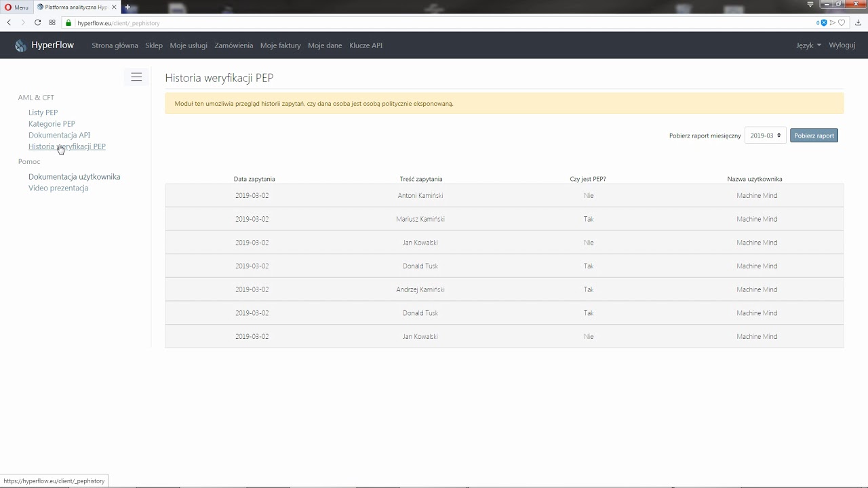Go back with the browser back arrow
868x488 pixels.
pyautogui.click(x=9, y=22)
